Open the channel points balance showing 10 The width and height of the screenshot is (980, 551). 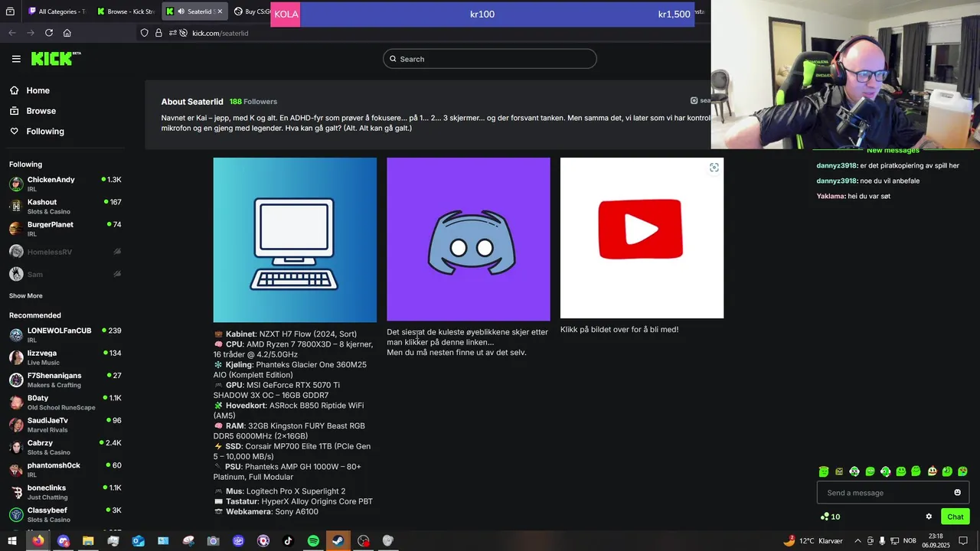830,517
